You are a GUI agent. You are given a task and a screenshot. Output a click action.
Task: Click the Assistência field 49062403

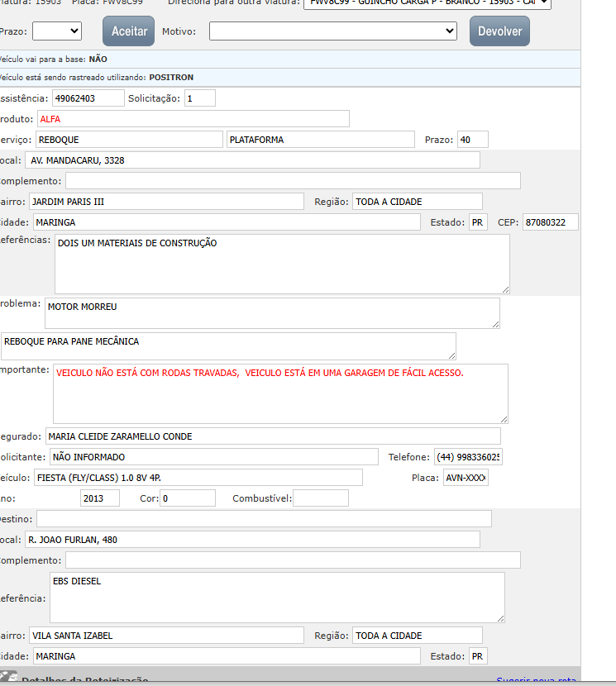88,98
